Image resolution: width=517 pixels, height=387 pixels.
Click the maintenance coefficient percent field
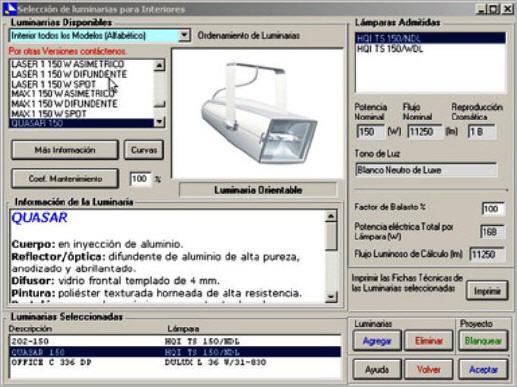(x=140, y=179)
